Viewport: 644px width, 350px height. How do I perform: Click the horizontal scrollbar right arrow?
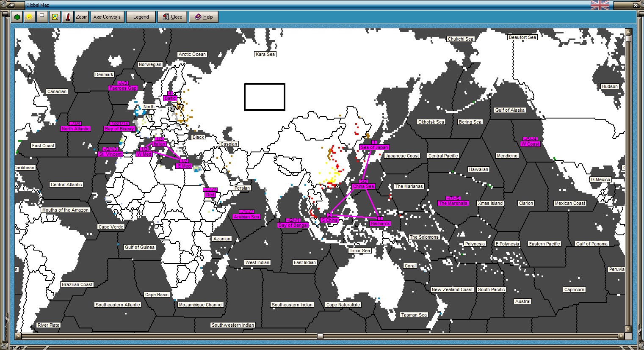pos(621,336)
